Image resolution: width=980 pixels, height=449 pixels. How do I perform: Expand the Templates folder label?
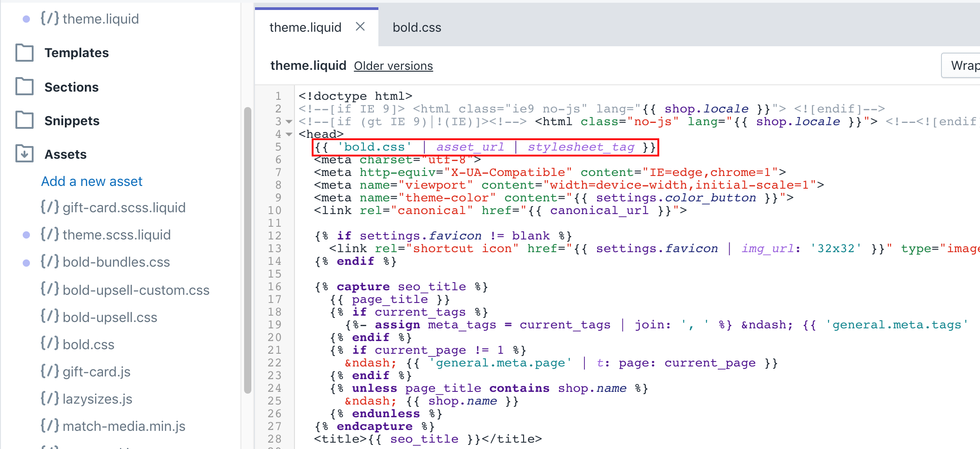click(77, 53)
